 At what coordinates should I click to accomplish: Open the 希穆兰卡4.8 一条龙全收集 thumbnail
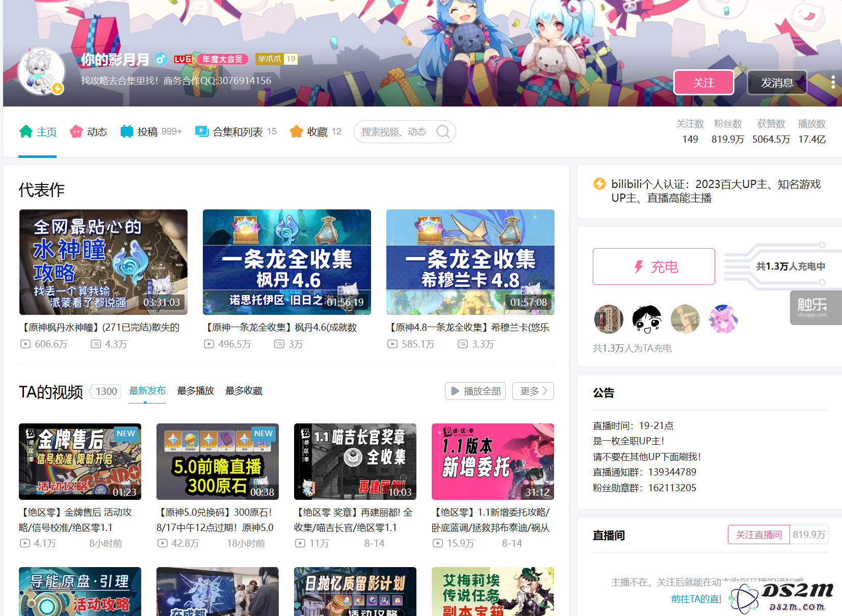(x=470, y=262)
